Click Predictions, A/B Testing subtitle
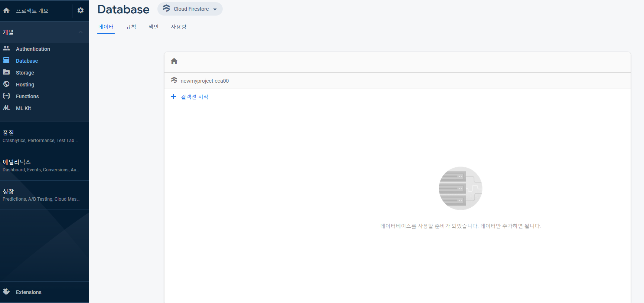Image resolution: width=644 pixels, height=303 pixels. 41,199
